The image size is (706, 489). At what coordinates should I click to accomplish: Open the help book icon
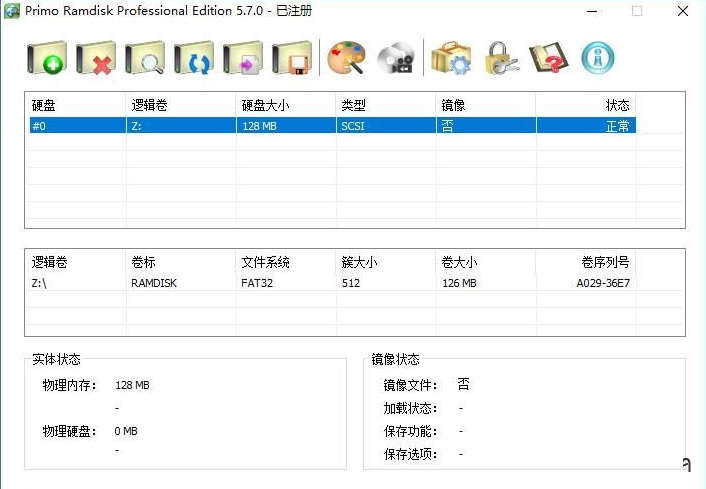tap(548, 58)
